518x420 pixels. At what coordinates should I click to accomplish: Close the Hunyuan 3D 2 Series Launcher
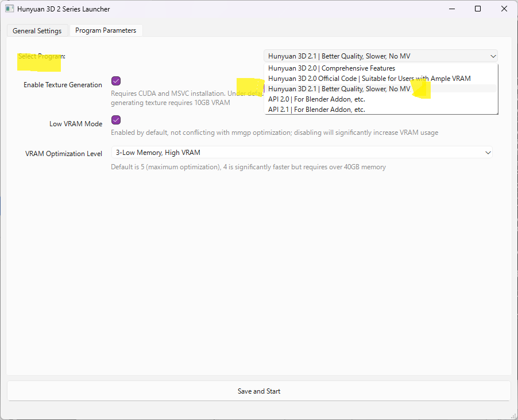click(x=504, y=9)
